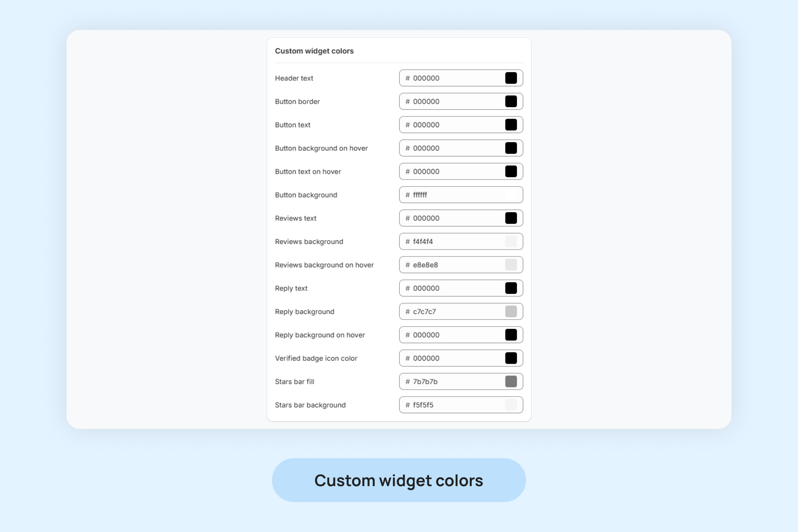Open Button background on hover color picker

pyautogui.click(x=511, y=148)
